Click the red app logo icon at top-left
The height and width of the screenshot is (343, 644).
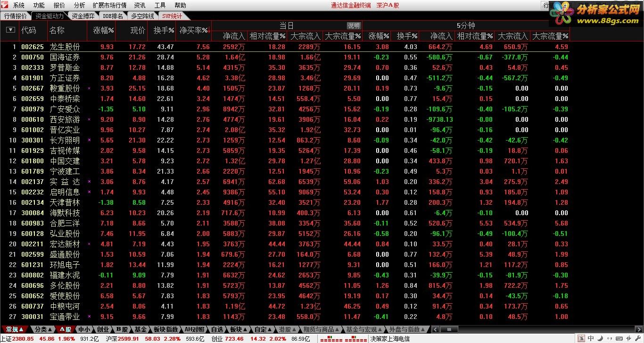5,5
